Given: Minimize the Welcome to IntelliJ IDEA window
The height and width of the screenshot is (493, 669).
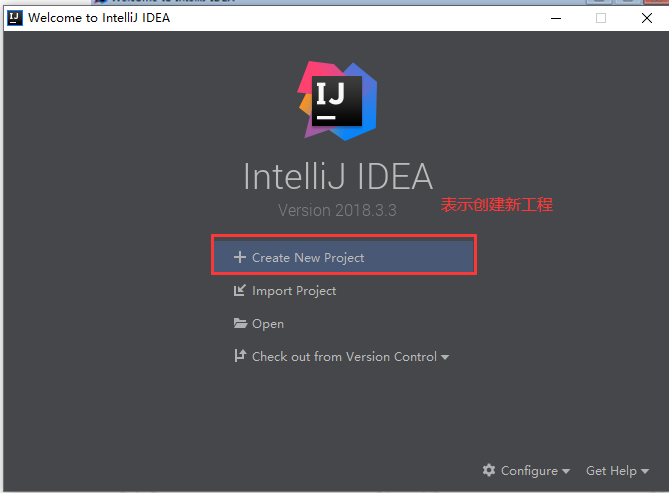Looking at the screenshot, I should click(556, 18).
